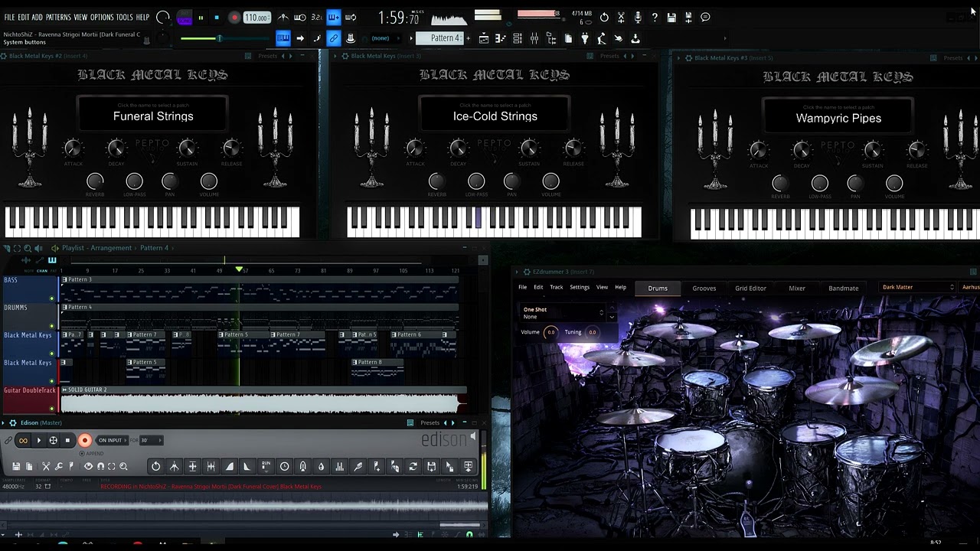The image size is (980, 551).
Task: Open the Edison recording duration 30' dropdown
Action: (x=151, y=440)
